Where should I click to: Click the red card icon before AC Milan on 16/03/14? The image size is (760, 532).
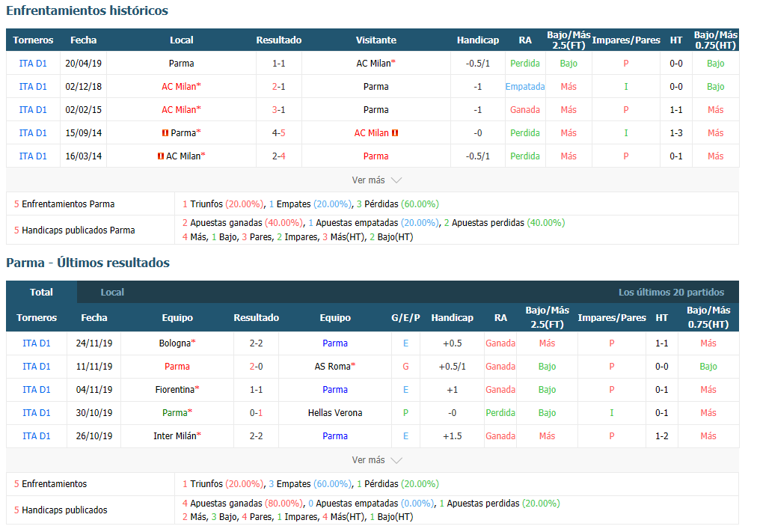pyautogui.click(x=160, y=156)
